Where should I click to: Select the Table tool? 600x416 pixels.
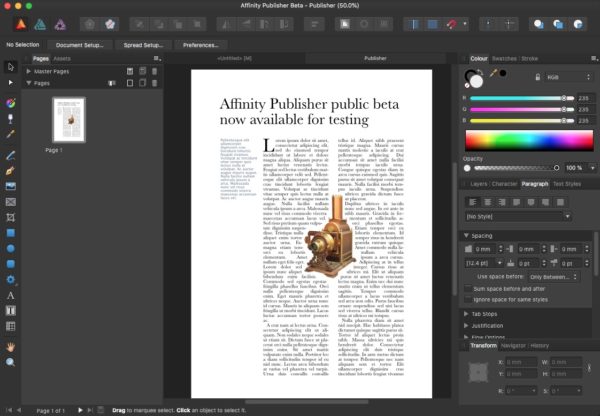click(x=11, y=326)
